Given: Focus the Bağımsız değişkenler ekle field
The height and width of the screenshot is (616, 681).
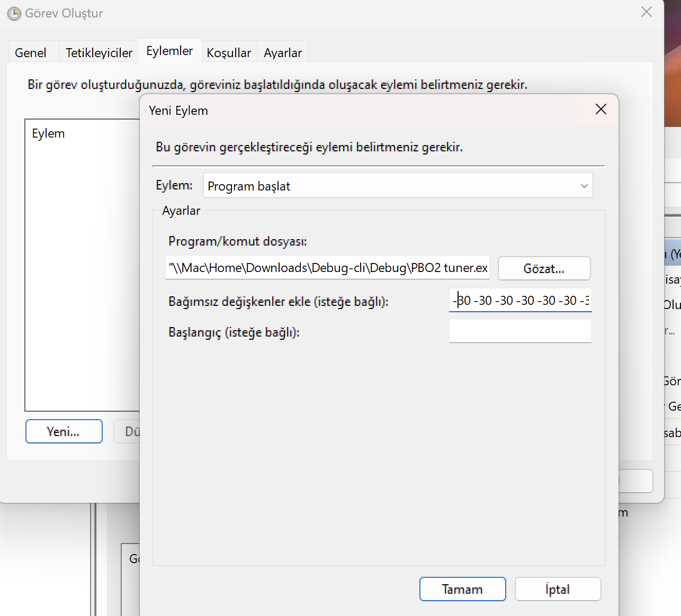Looking at the screenshot, I should pos(520,301).
